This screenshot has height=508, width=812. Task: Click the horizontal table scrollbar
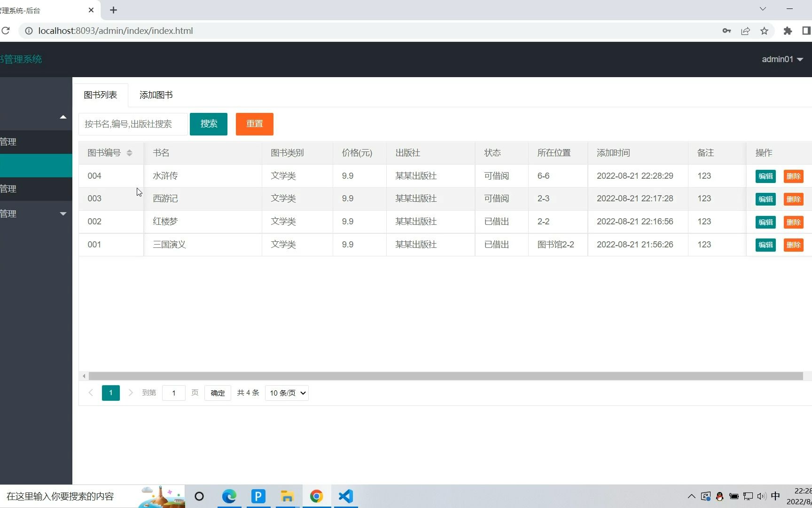coord(445,376)
